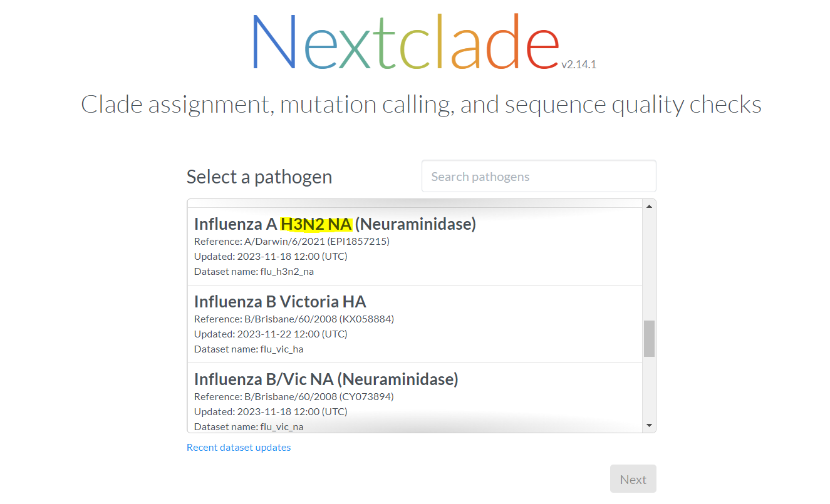
Task: Click dataset name flu_h3n2_na line
Action: point(254,271)
